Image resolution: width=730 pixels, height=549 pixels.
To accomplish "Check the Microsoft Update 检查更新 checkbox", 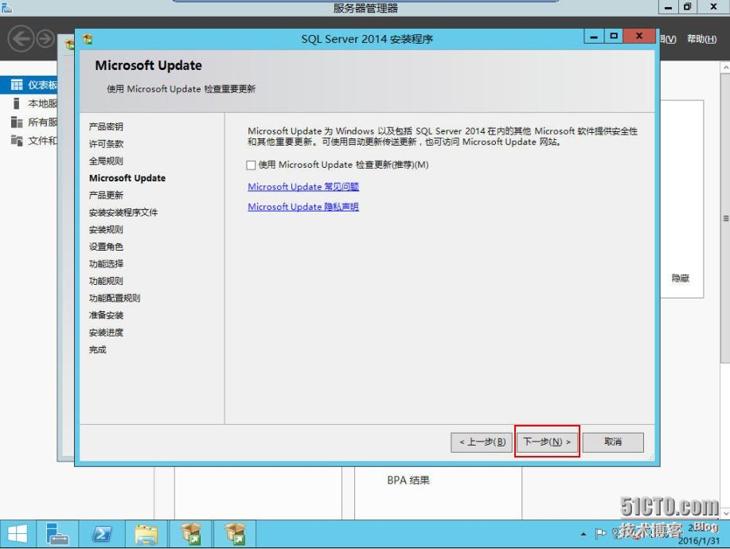I will pyautogui.click(x=251, y=165).
